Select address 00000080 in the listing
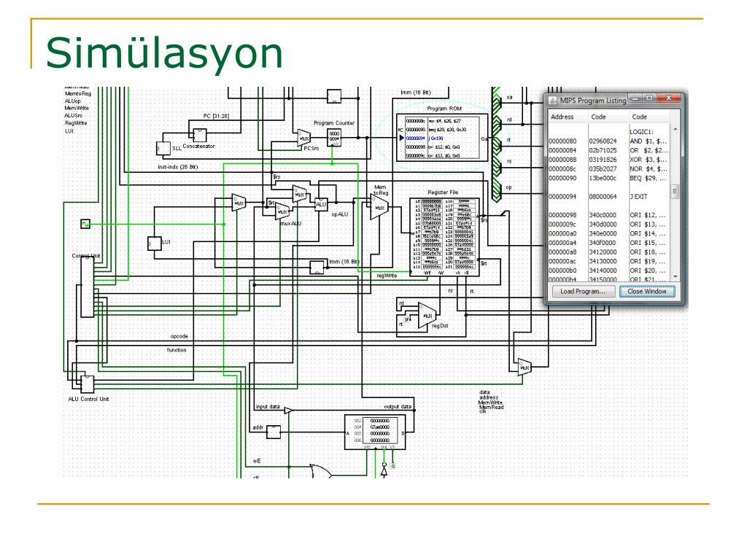Screen dimensions: 747x560 tap(562, 141)
